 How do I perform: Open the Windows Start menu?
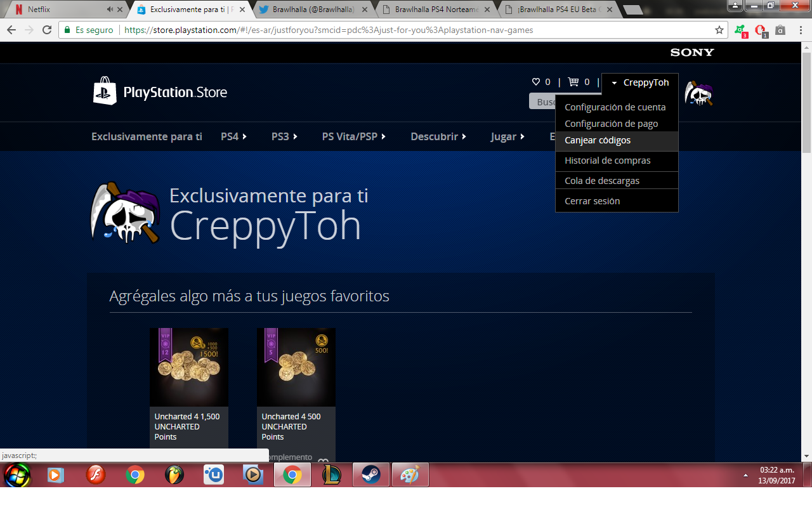click(16, 475)
